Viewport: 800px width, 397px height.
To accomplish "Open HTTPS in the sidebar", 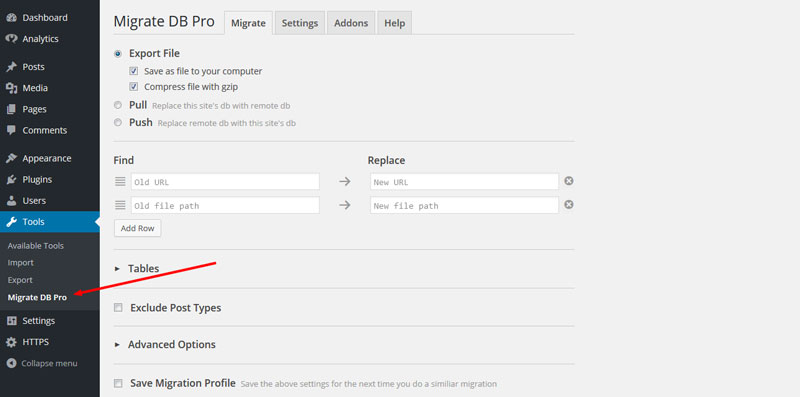I will pos(36,342).
